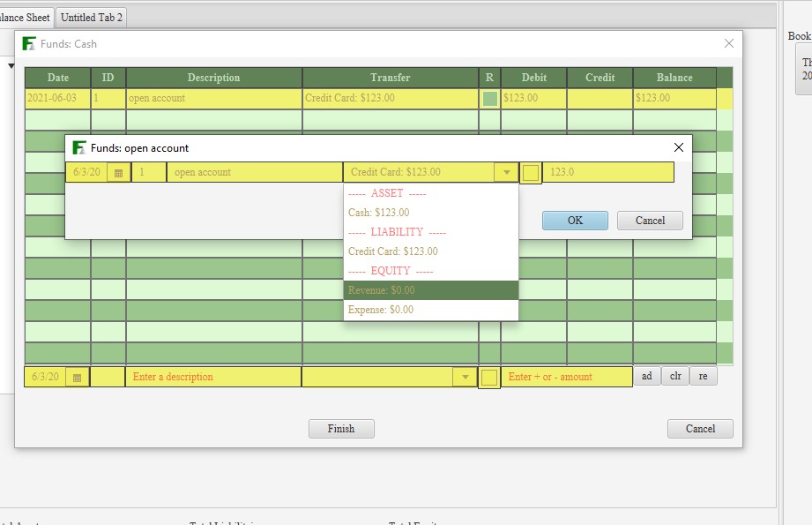This screenshot has height=525, width=812.
Task: Click the Transfer column header
Action: [x=391, y=78]
